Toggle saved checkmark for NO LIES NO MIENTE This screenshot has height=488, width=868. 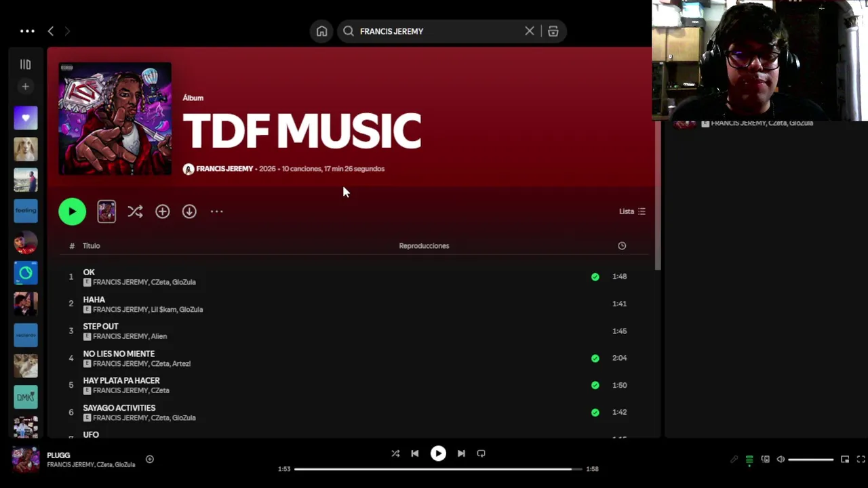pyautogui.click(x=595, y=358)
